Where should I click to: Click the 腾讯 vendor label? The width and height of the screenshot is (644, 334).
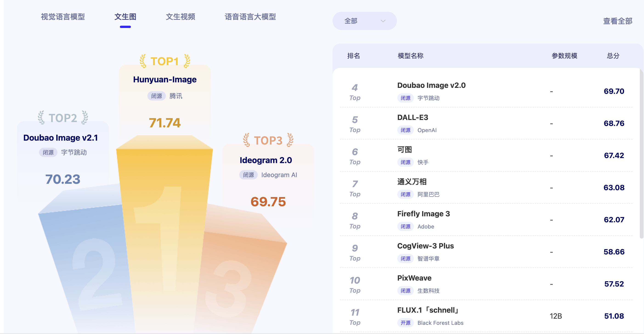[x=176, y=96]
